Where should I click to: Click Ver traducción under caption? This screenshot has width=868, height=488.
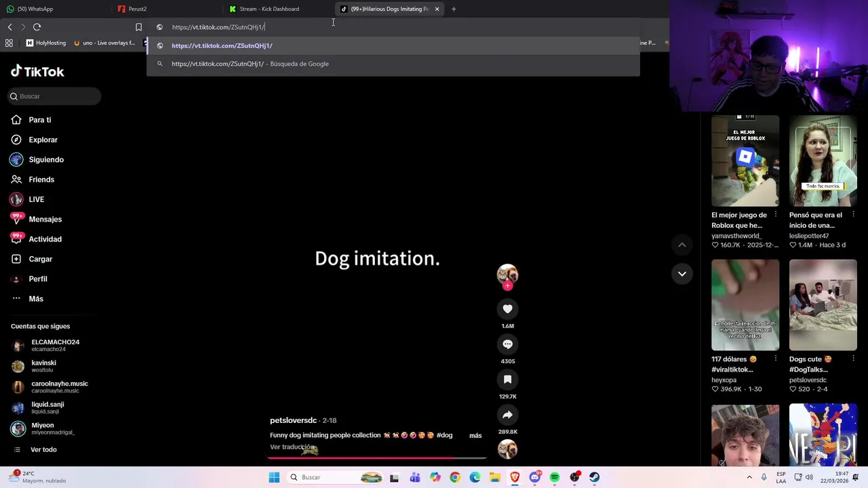(292, 447)
